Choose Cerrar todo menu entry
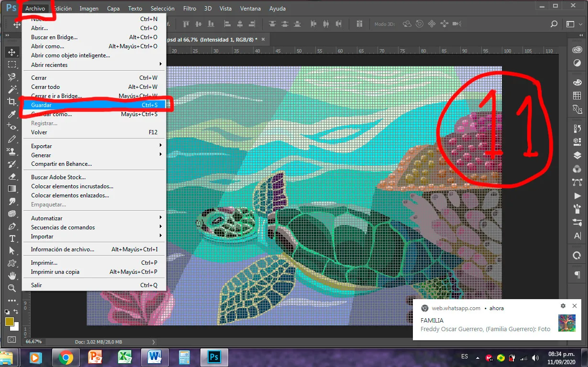The height and width of the screenshot is (367, 588). point(94,86)
